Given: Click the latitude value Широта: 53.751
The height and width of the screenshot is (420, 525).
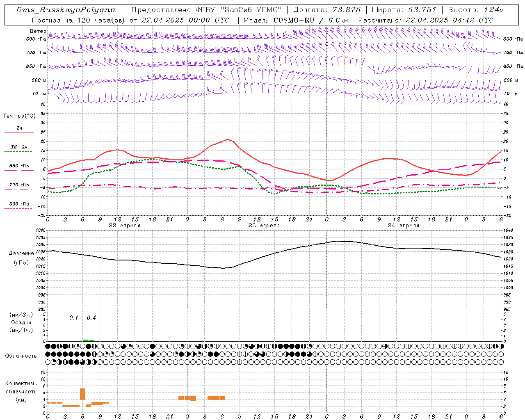Looking at the screenshot, I should (405, 10).
